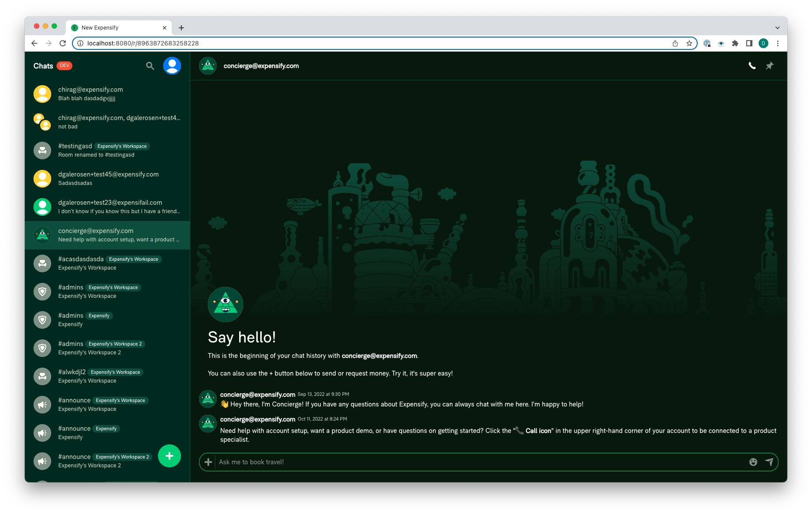The width and height of the screenshot is (812, 515).
Task: Open #admins room with Expensify badge
Action: pyautogui.click(x=107, y=320)
